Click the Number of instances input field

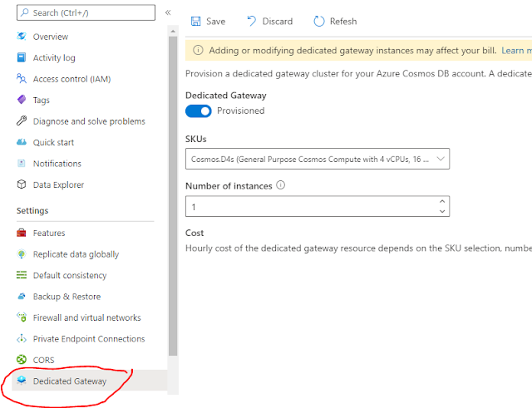coord(318,206)
